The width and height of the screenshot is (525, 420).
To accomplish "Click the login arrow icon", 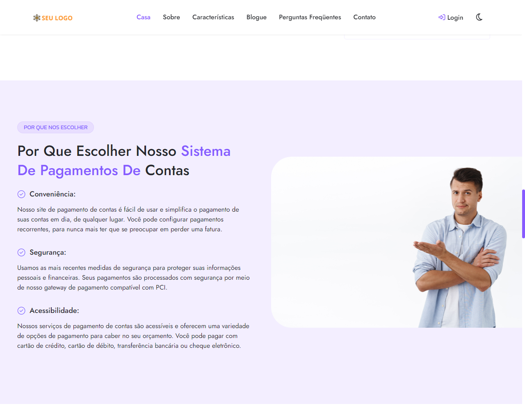I will [x=442, y=17].
